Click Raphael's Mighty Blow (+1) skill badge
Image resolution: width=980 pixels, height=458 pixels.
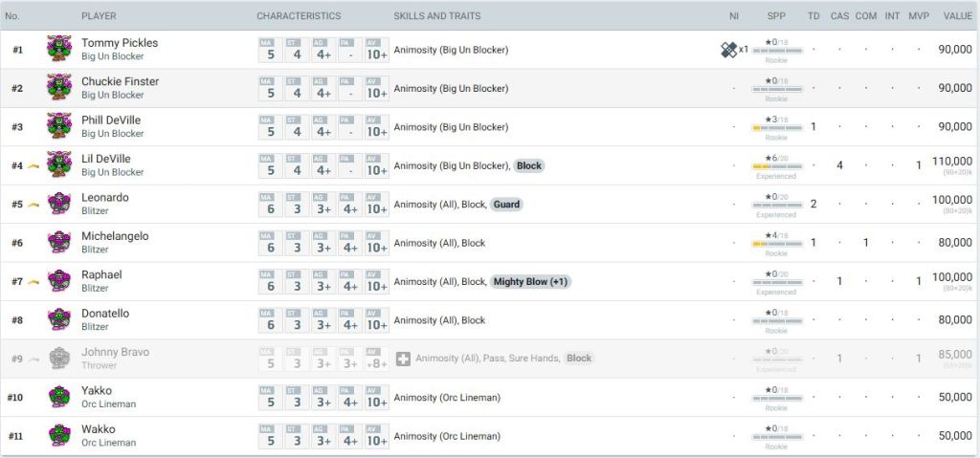click(530, 281)
